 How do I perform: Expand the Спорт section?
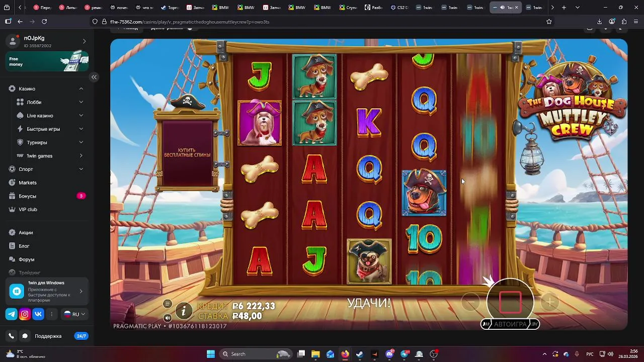click(x=81, y=169)
